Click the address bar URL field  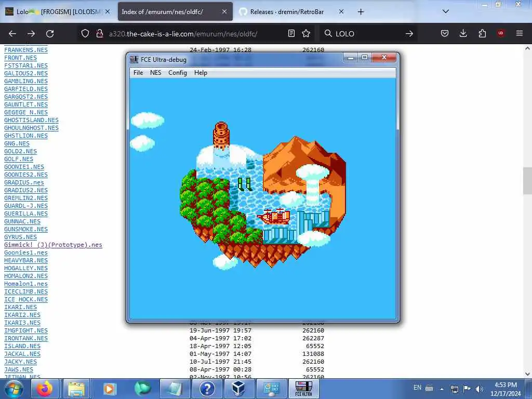tap(195, 34)
